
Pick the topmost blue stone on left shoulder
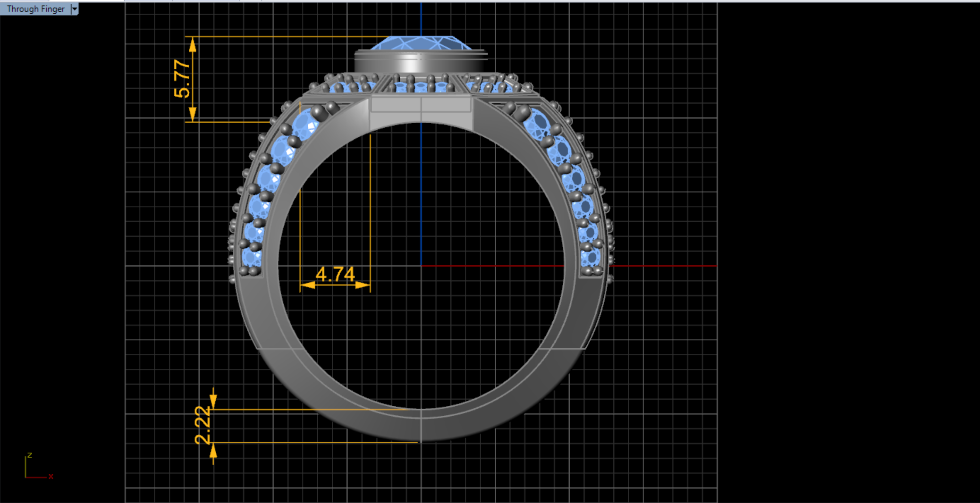coord(304,125)
